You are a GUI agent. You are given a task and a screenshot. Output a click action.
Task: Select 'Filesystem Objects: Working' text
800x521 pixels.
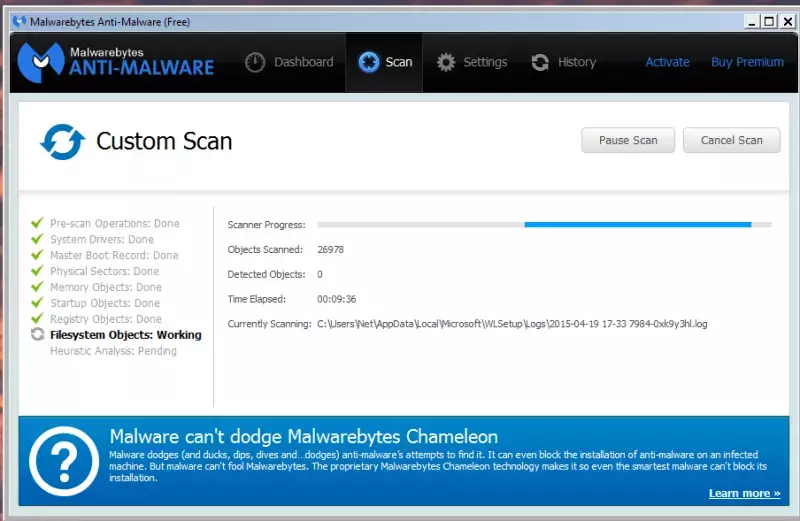[x=126, y=335]
